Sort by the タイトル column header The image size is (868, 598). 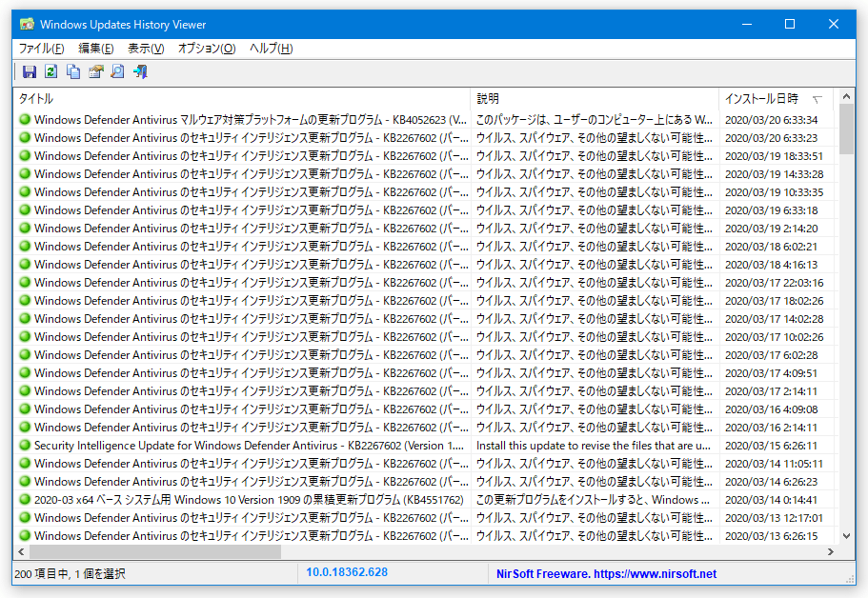(242, 98)
